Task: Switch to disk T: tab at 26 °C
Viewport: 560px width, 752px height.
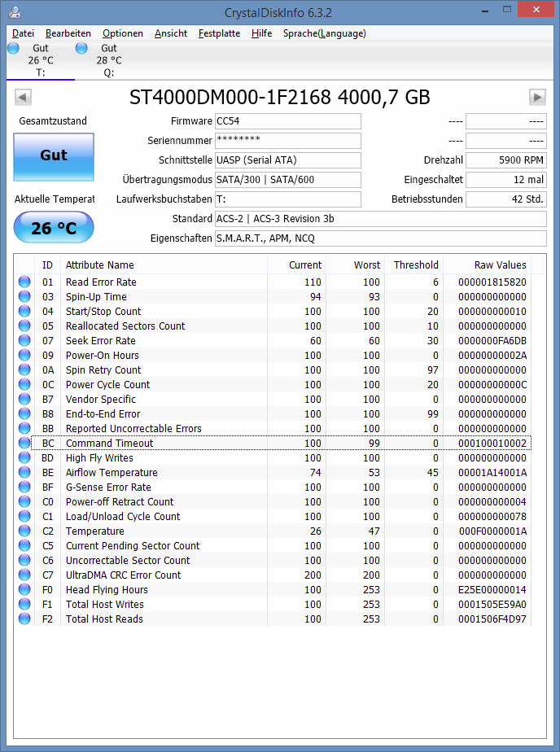Action: (40, 60)
